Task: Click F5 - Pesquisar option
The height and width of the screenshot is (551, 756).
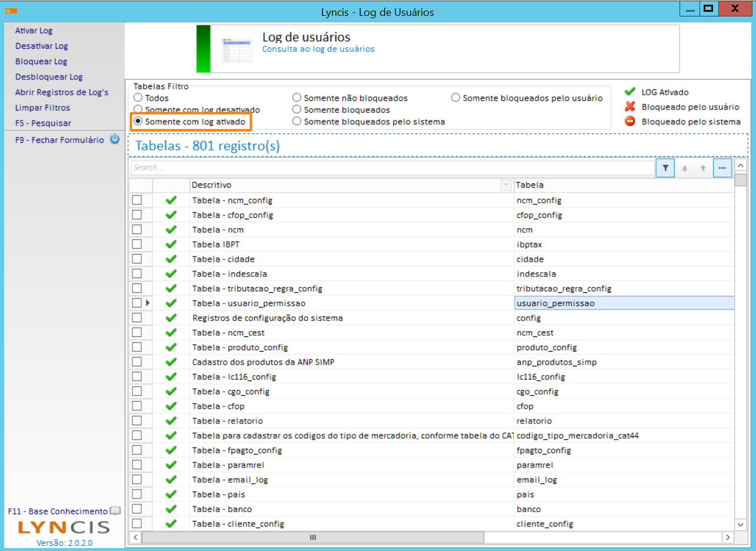Action: [x=43, y=123]
